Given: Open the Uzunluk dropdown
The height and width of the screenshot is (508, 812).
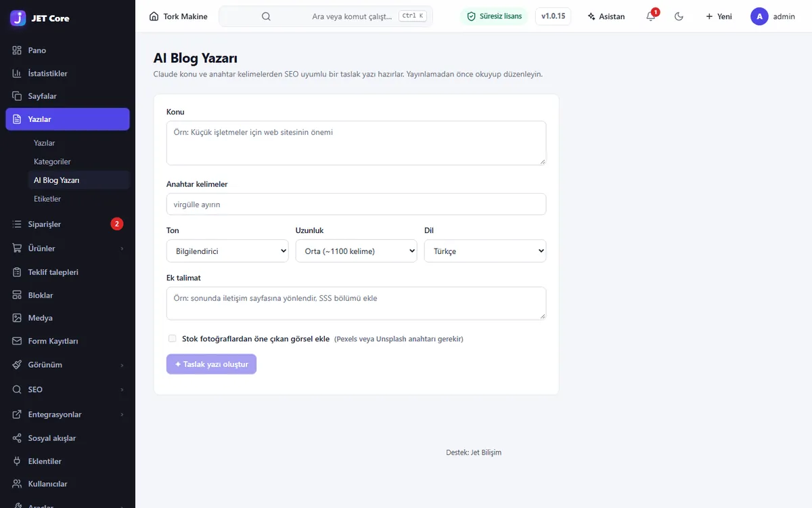Looking at the screenshot, I should point(356,251).
